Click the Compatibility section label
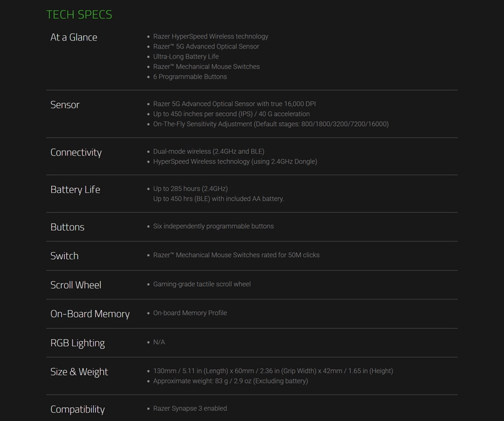 tap(77, 410)
